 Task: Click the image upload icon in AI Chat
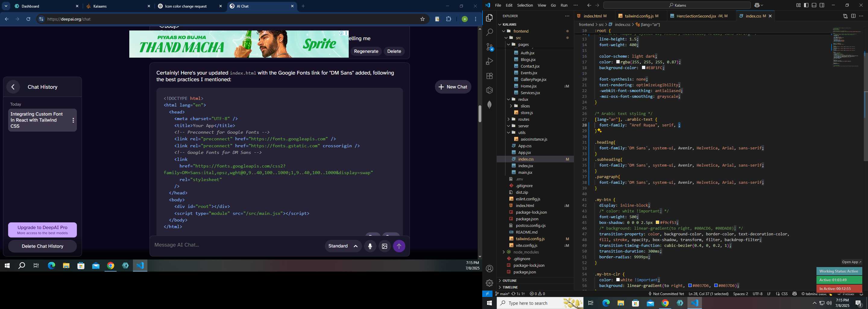(385, 246)
